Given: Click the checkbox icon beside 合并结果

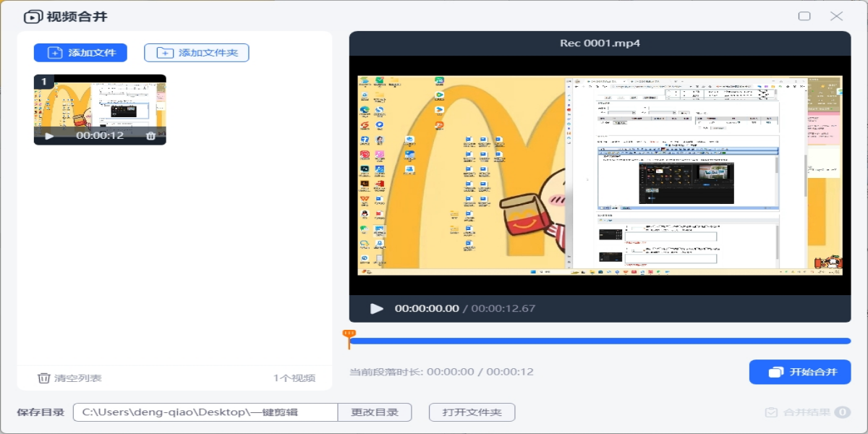Looking at the screenshot, I should point(771,412).
